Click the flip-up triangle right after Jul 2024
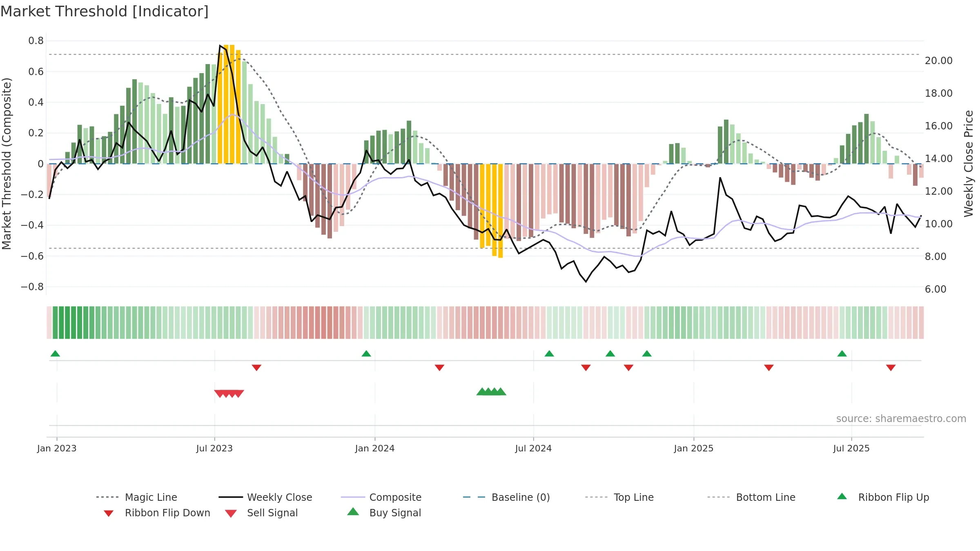Image resolution: width=980 pixels, height=551 pixels. click(549, 353)
